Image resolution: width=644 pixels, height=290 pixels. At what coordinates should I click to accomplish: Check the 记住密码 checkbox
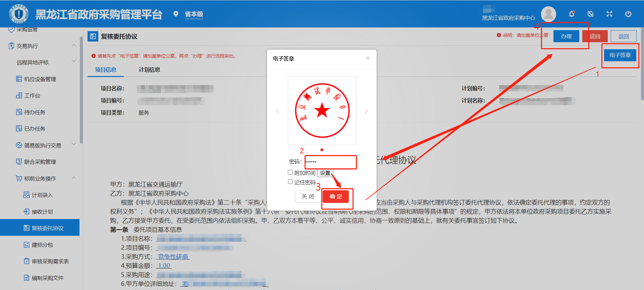[290, 182]
